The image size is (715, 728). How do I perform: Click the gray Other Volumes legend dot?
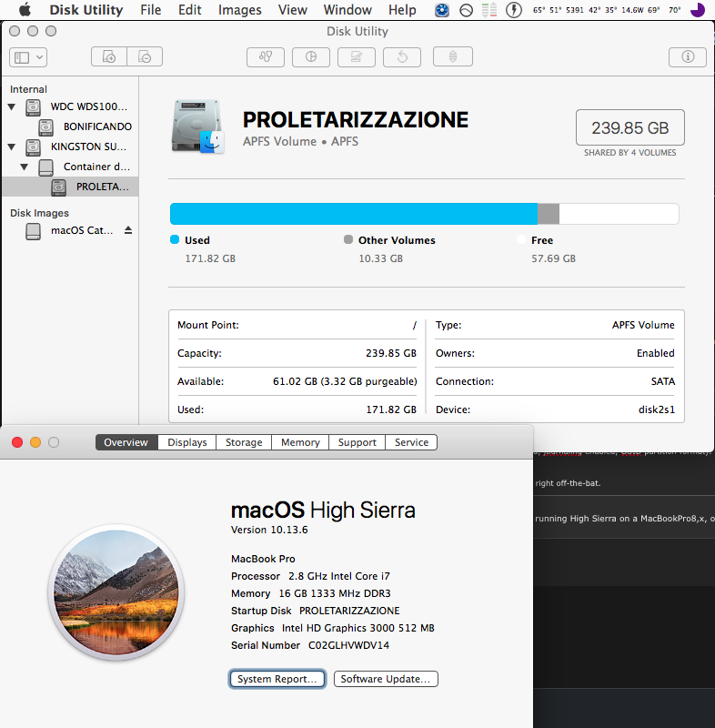click(348, 239)
